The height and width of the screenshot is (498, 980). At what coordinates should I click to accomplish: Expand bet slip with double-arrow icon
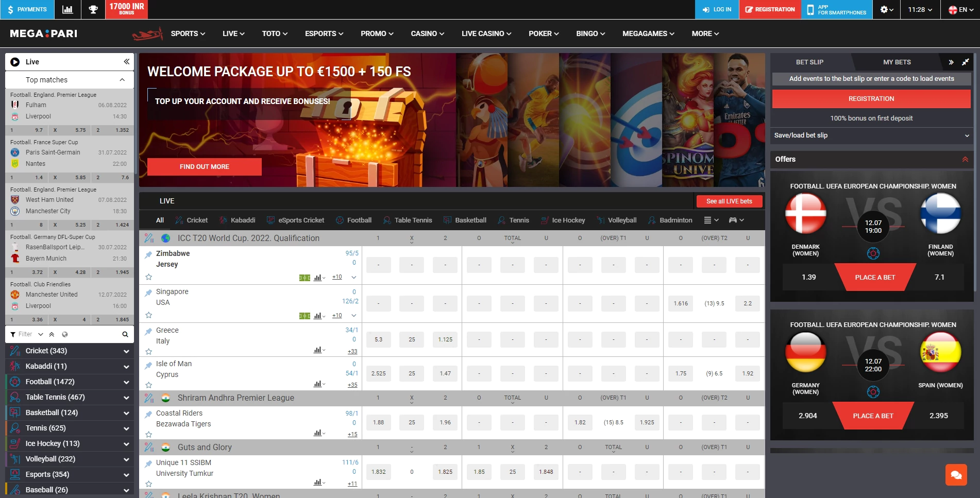(951, 62)
